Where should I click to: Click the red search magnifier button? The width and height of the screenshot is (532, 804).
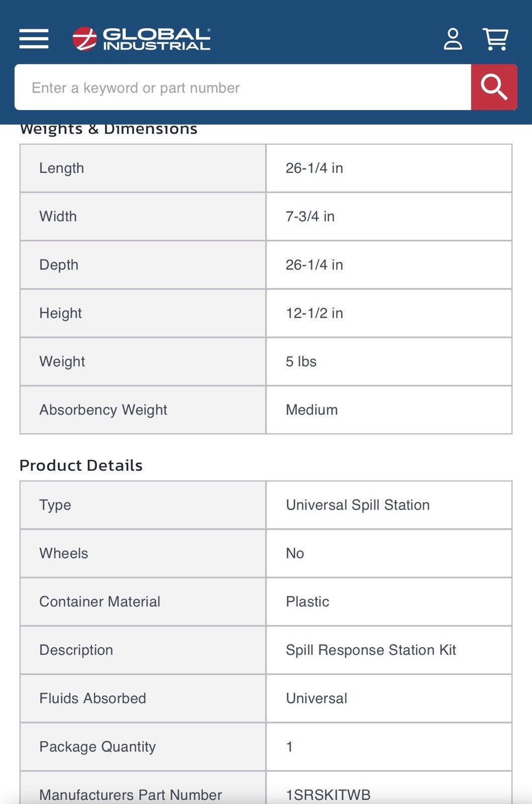[x=494, y=87]
